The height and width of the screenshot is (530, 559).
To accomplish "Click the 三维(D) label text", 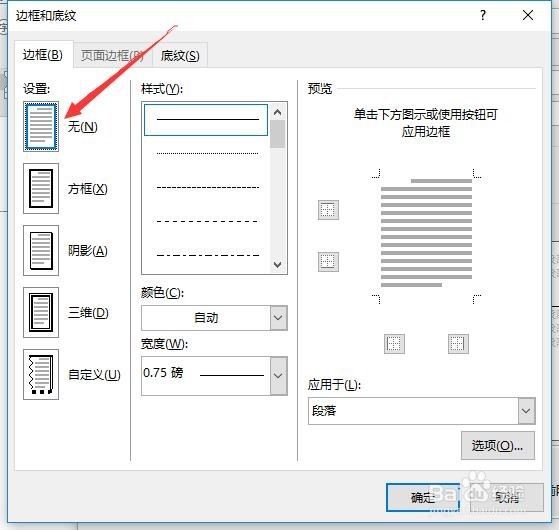I will (88, 313).
